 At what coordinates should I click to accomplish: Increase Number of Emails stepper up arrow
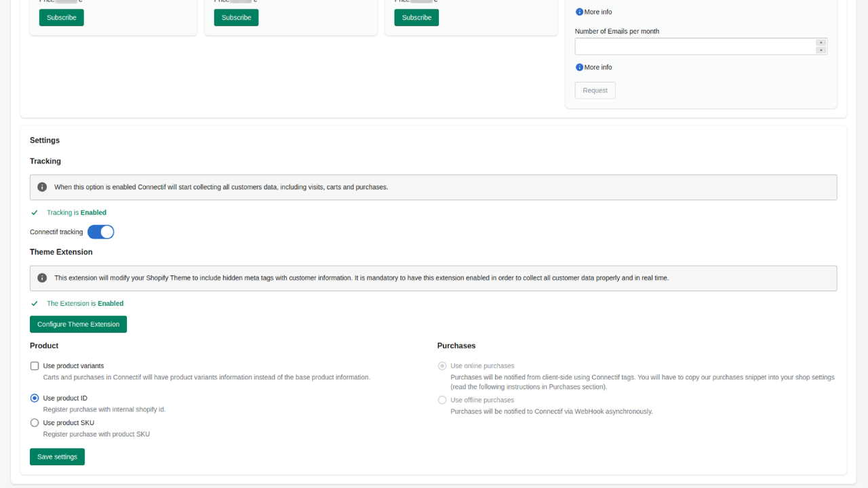(x=821, y=43)
